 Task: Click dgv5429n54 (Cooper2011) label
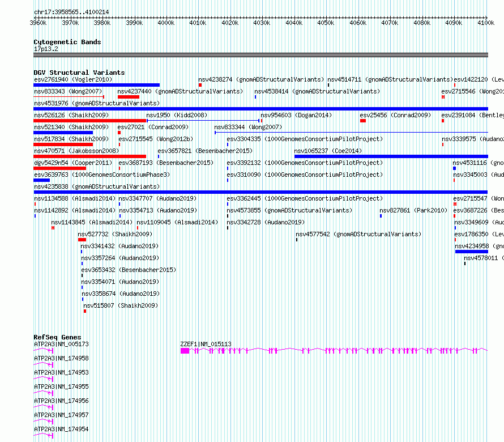(73, 163)
